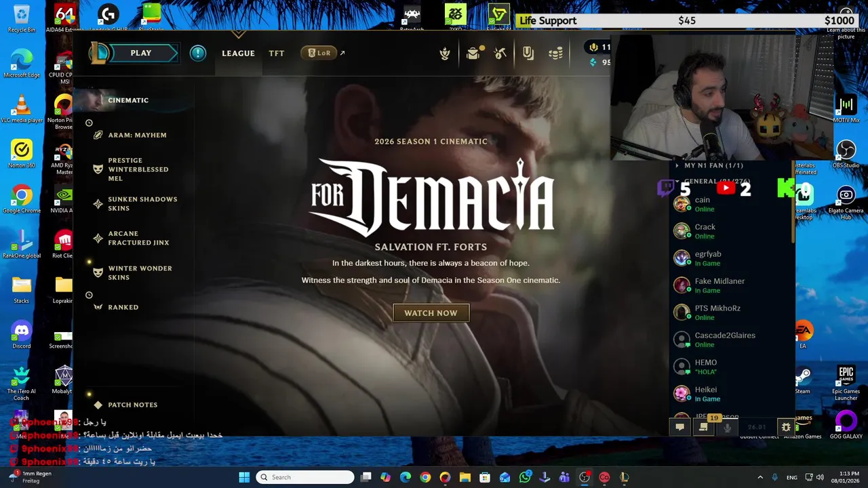
Task: Select friend cain in friends list
Action: pos(731,204)
